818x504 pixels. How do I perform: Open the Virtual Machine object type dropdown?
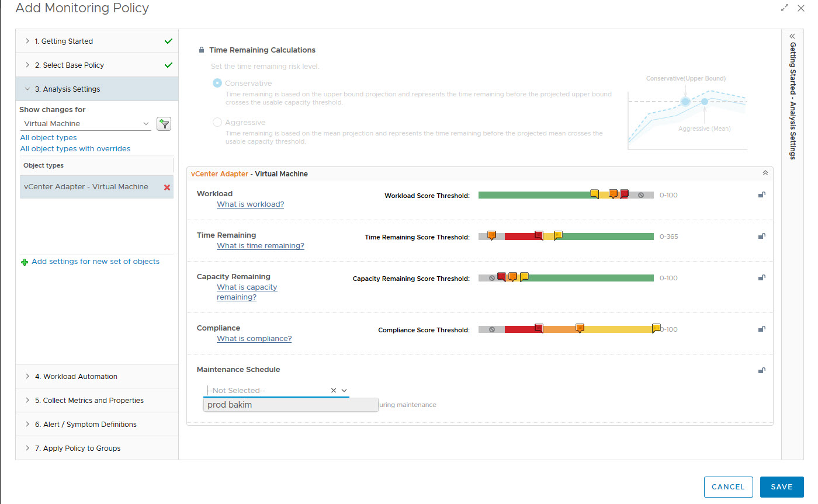86,124
